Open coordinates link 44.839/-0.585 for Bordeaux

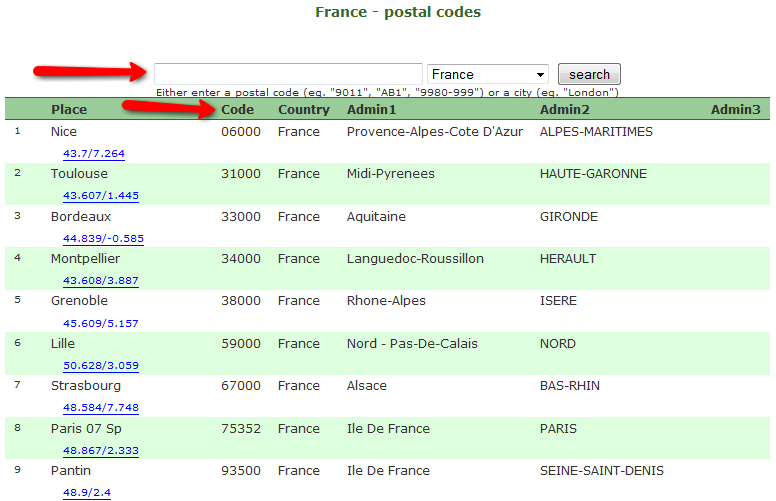pyautogui.click(x=103, y=239)
